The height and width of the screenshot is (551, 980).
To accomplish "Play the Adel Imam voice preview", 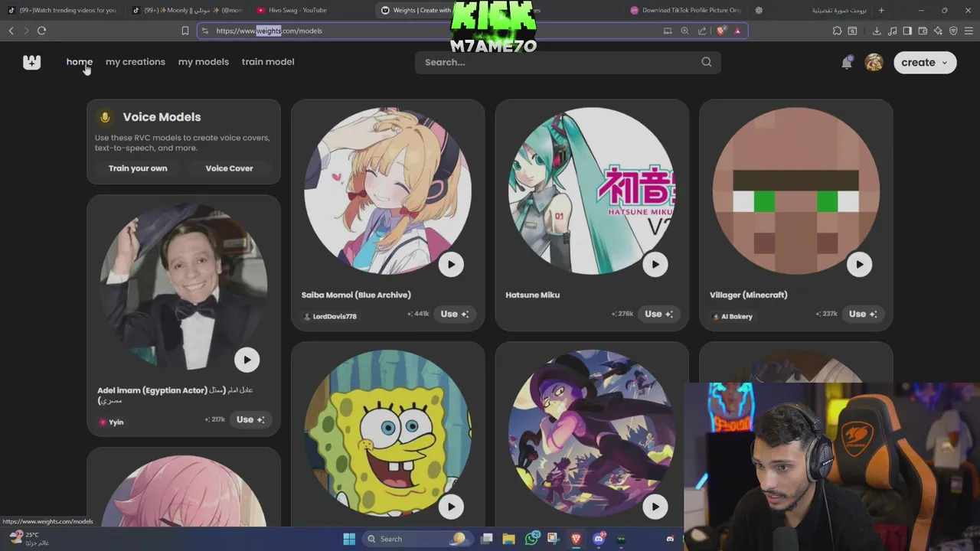I will (x=247, y=360).
